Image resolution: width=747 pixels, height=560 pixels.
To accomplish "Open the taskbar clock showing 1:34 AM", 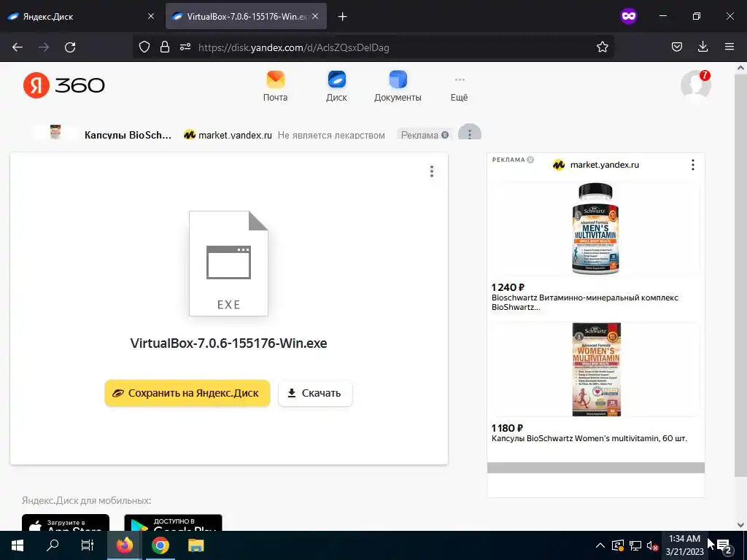I will point(684,545).
